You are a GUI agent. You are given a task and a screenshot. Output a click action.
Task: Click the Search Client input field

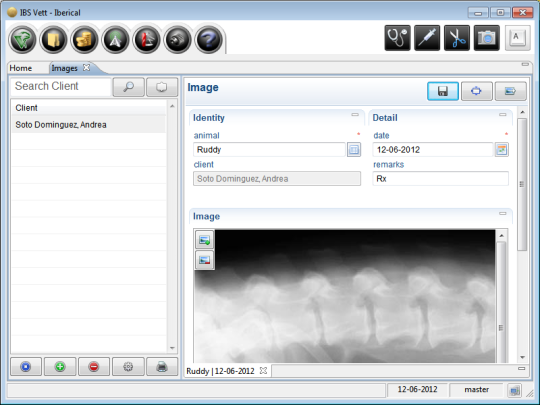(x=61, y=86)
